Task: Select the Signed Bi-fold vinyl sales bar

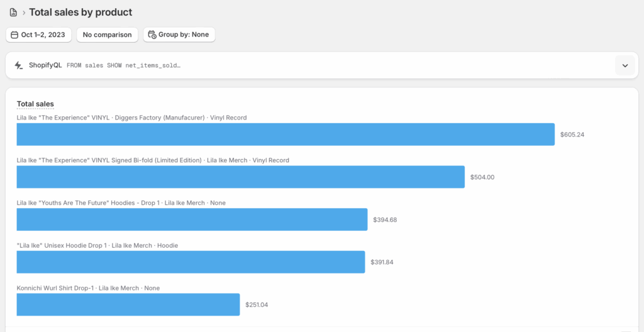Action: pyautogui.click(x=240, y=177)
